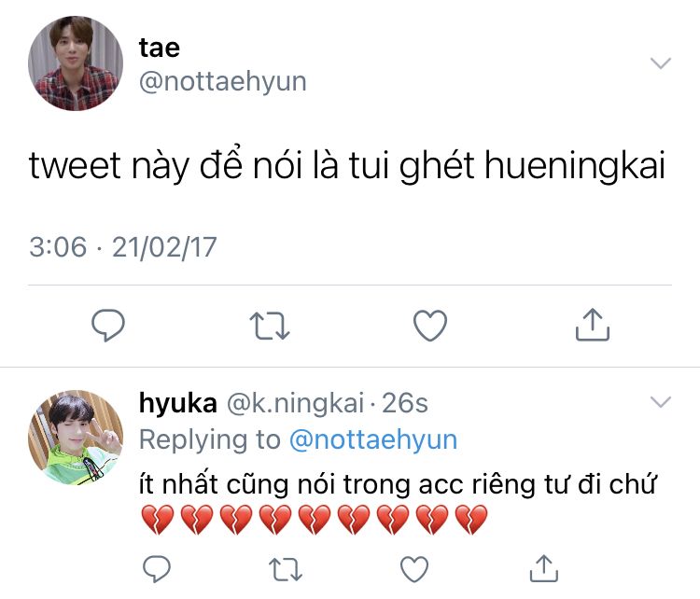Tap the 3:06 · 21/02/17 timestamp
The height and width of the screenshot is (599, 700).
point(122,247)
